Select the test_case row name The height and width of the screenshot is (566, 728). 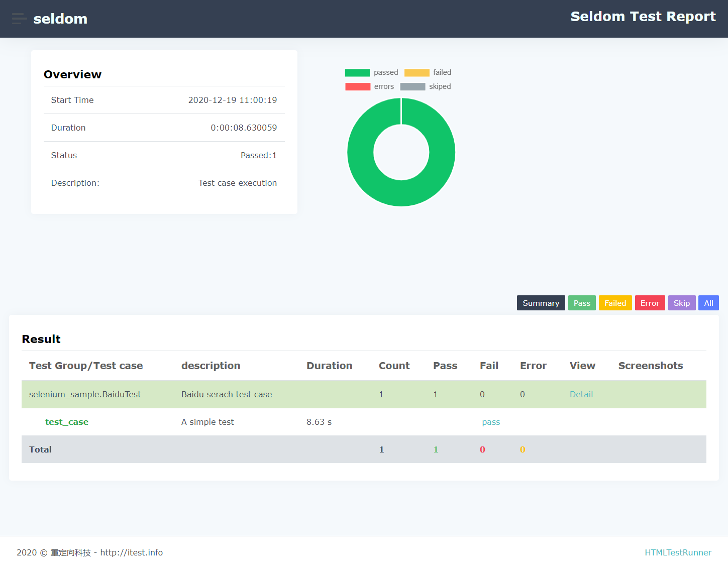pos(67,422)
